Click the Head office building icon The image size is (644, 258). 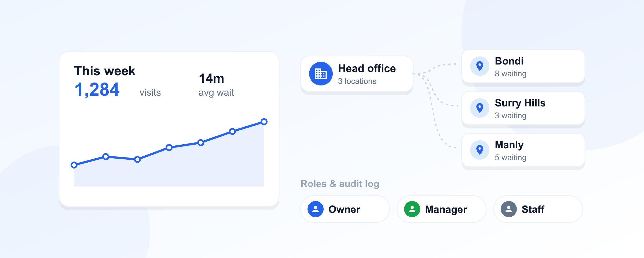pyautogui.click(x=321, y=74)
